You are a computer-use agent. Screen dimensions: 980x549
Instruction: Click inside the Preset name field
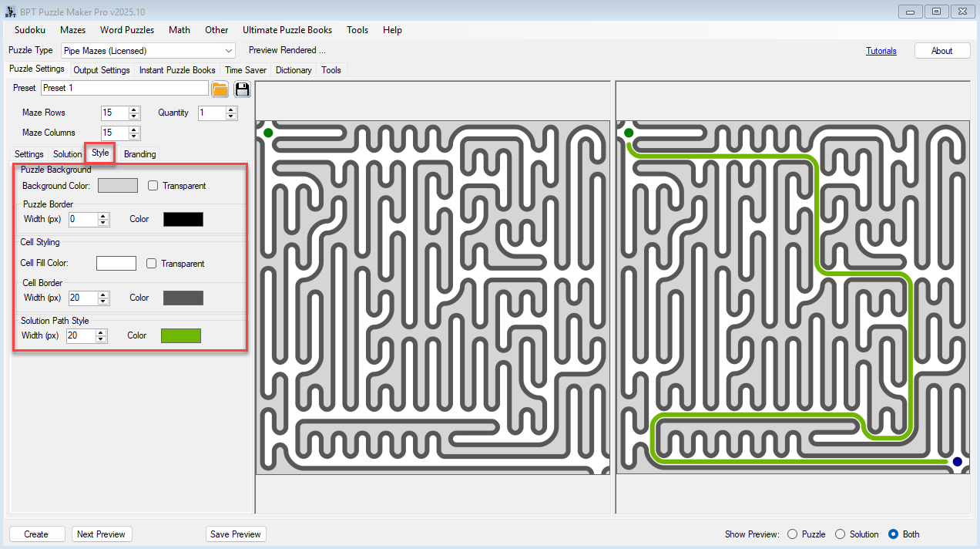[123, 88]
